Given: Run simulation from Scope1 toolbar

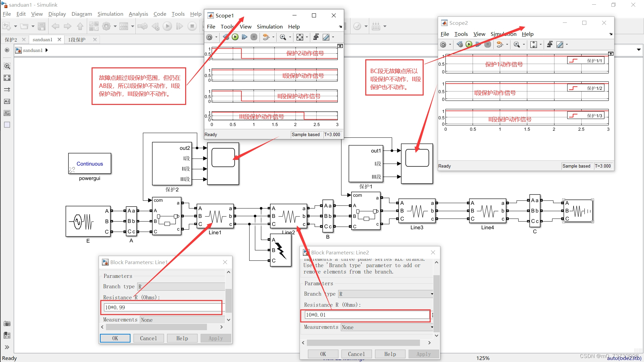Looking at the screenshot, I should point(235,37).
